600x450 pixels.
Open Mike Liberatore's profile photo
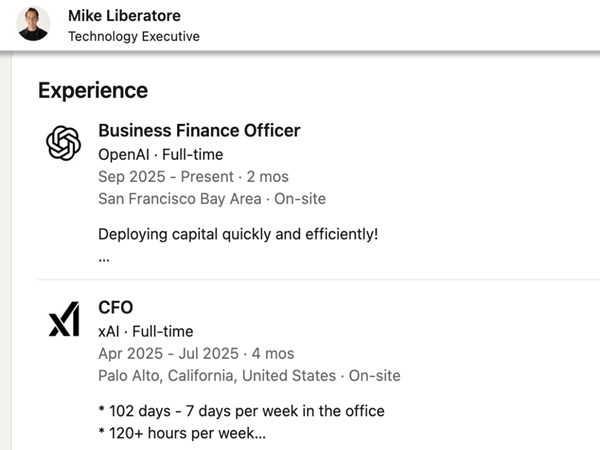coord(34,23)
